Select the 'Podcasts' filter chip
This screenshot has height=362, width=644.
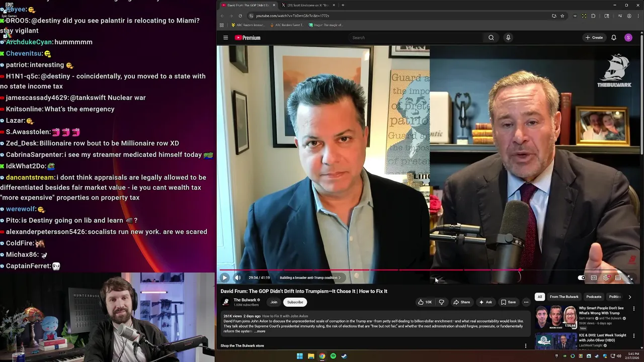(594, 297)
